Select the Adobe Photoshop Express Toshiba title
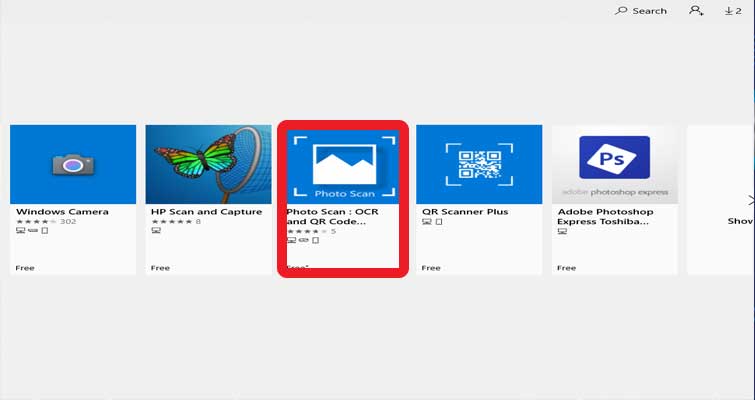The height and width of the screenshot is (400, 755). (x=605, y=217)
